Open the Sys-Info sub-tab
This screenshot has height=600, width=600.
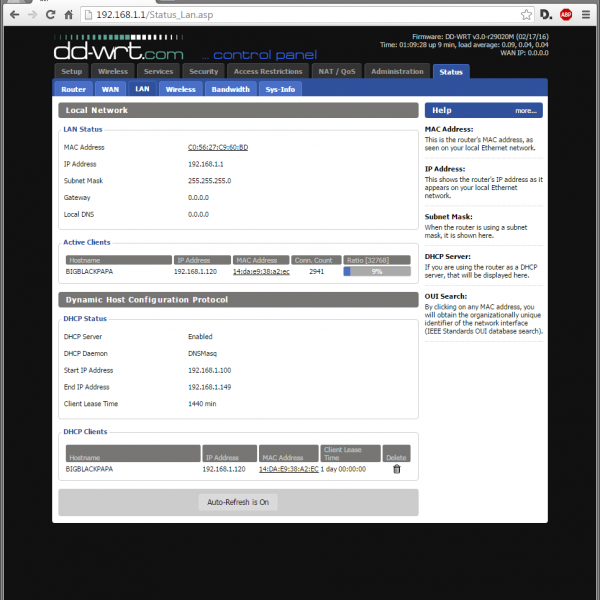[280, 89]
